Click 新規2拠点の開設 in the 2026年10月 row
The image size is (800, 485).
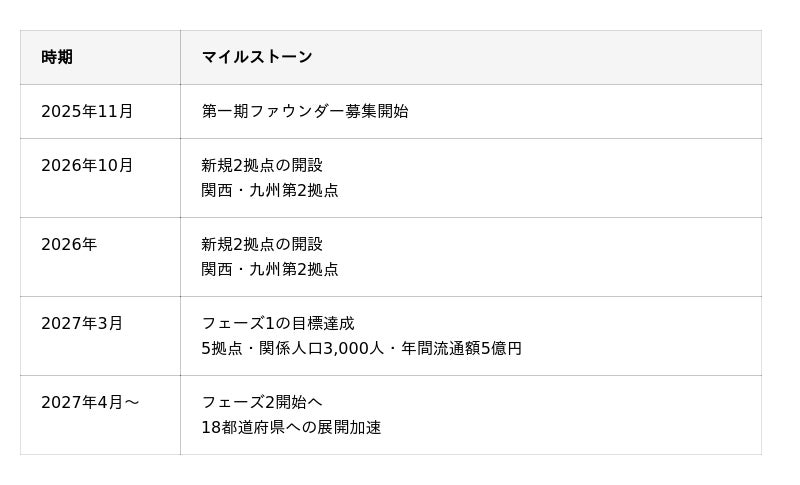pyautogui.click(x=262, y=165)
